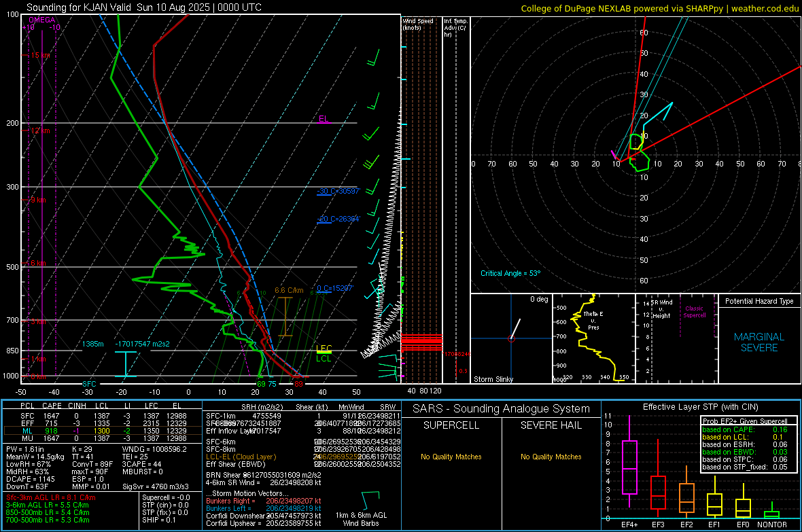The height and width of the screenshot is (532, 802).
Task: Click 'No Quality Matches' under SUPERCELL
Action: point(451,457)
